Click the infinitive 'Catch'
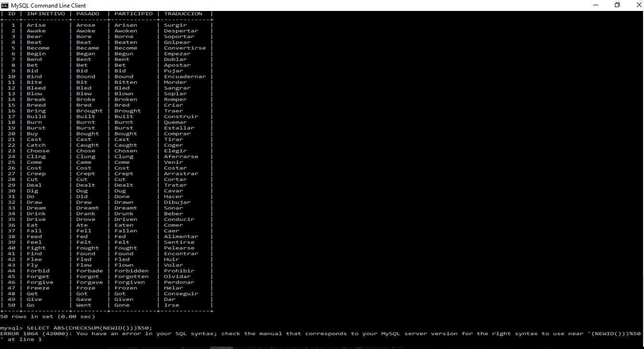The width and height of the screenshot is (644, 349). pos(36,145)
